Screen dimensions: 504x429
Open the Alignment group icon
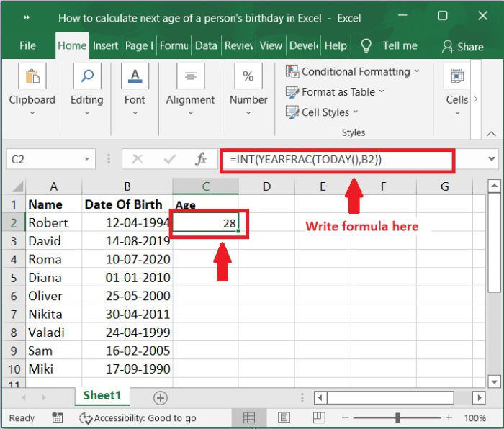[191, 76]
